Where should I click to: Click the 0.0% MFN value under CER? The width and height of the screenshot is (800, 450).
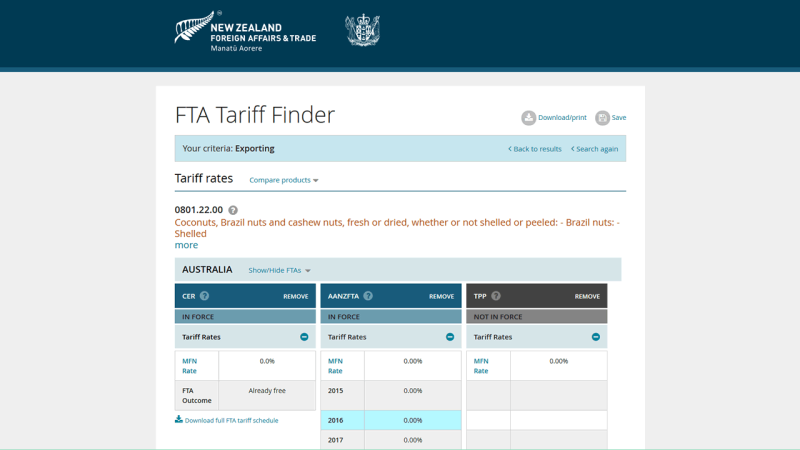tap(267, 361)
